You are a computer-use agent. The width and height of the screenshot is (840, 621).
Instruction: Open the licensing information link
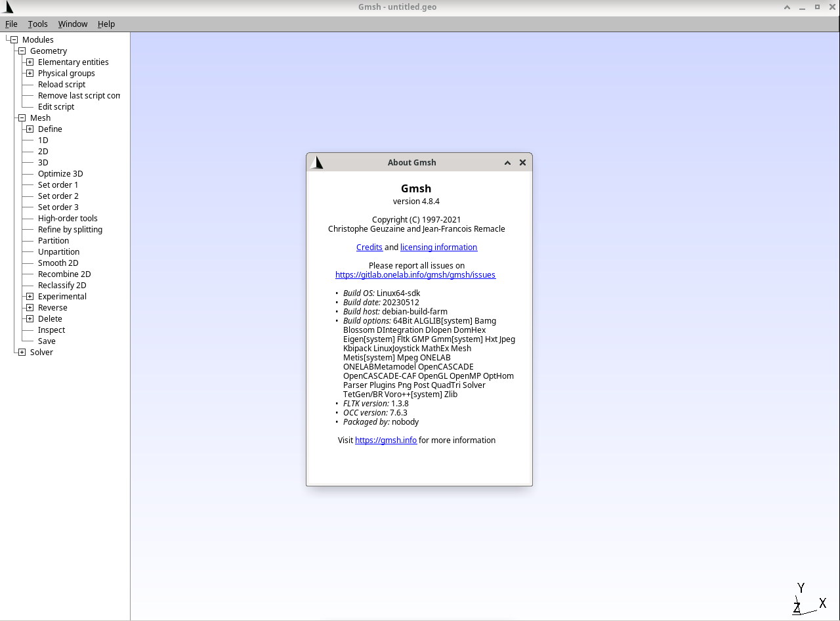[438, 247]
